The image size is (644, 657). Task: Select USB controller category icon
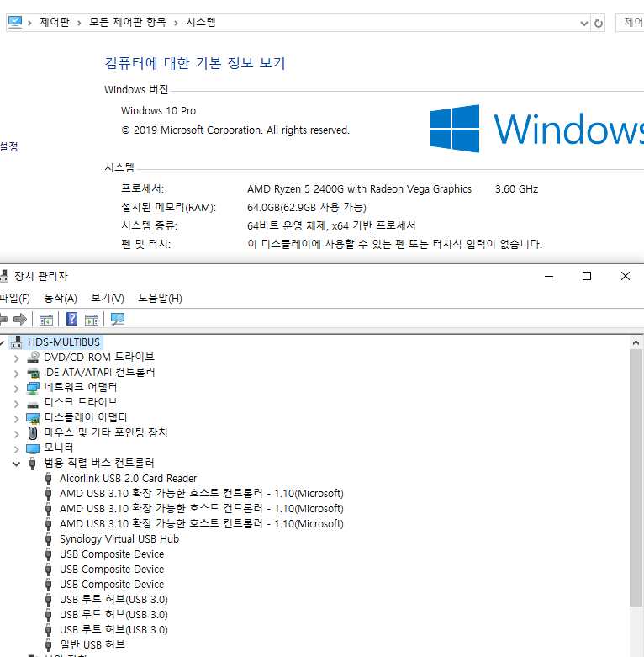pos(33,464)
